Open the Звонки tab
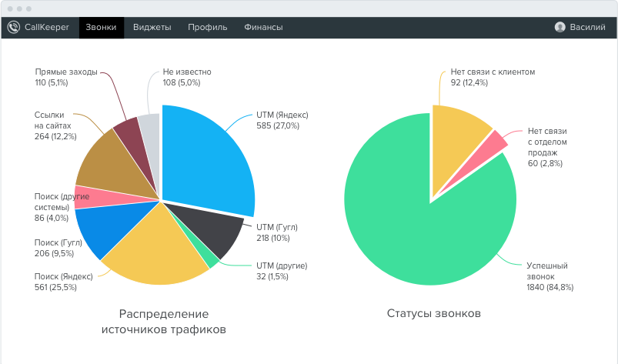 102,27
